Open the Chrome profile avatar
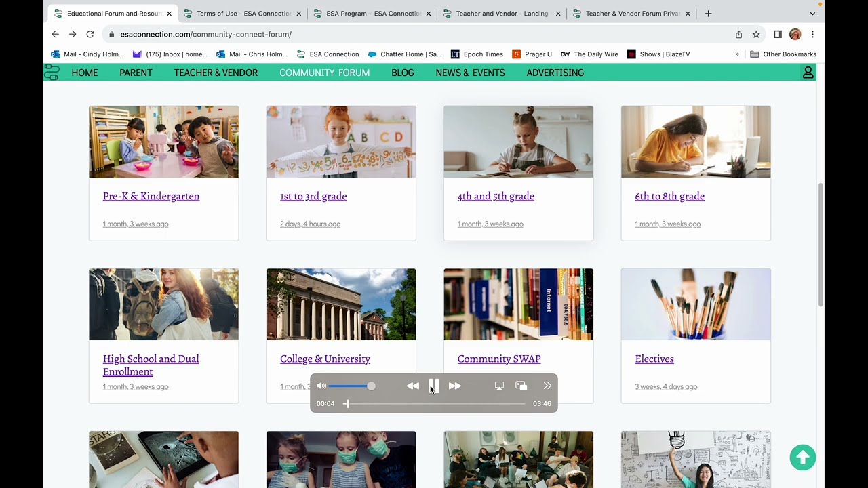868x488 pixels. 795,34
